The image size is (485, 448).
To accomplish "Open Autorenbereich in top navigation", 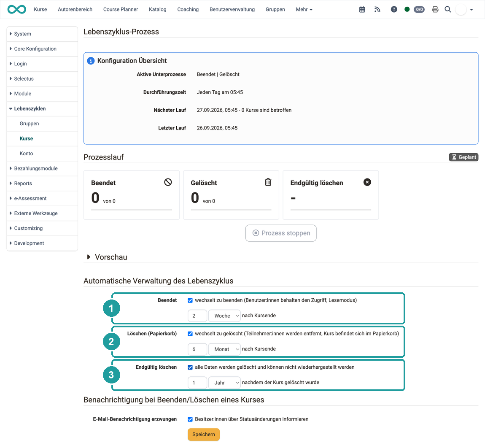I will click(x=75, y=10).
